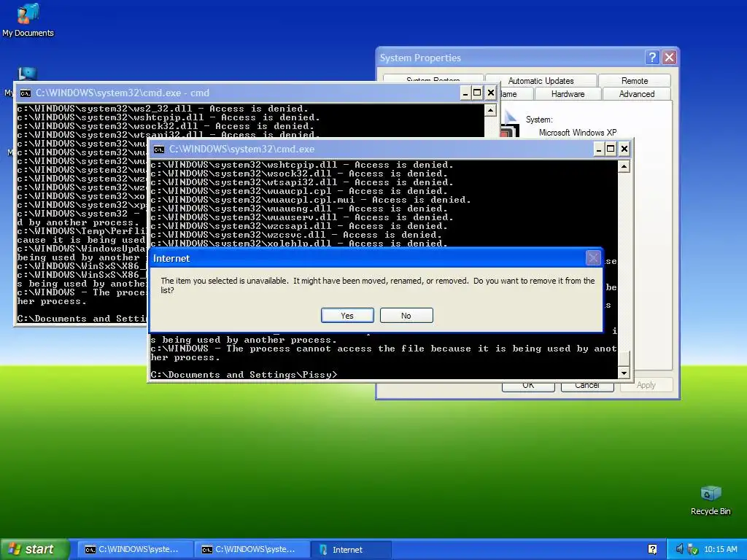Click the back cmd window system menu icon
Screen dimensions: 747x560
click(26, 93)
